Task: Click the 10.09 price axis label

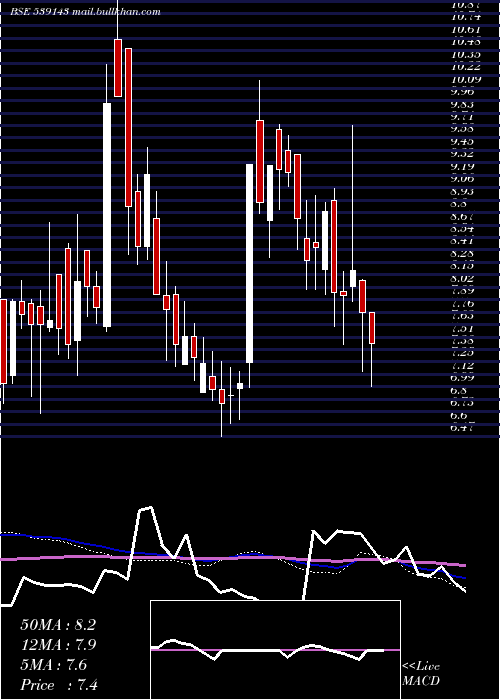Action: (x=466, y=79)
